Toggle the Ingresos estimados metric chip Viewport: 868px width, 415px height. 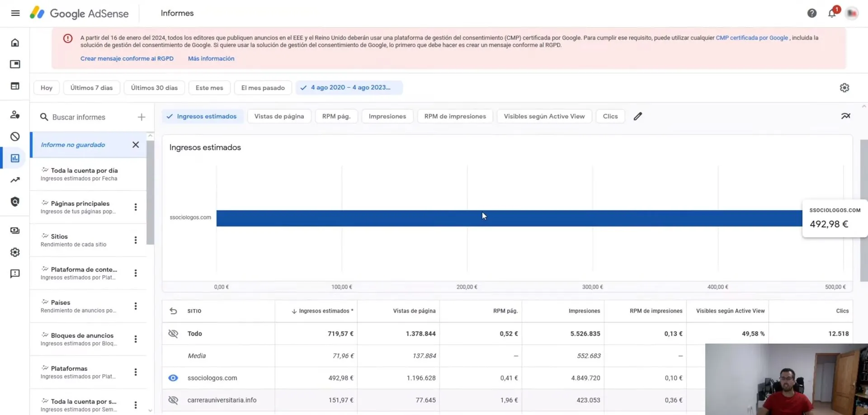pos(203,116)
